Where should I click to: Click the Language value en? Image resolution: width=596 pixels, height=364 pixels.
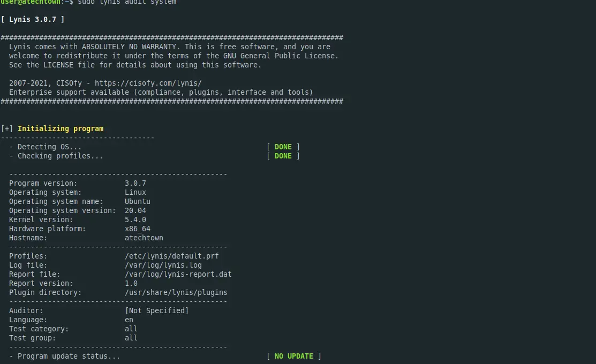click(129, 320)
